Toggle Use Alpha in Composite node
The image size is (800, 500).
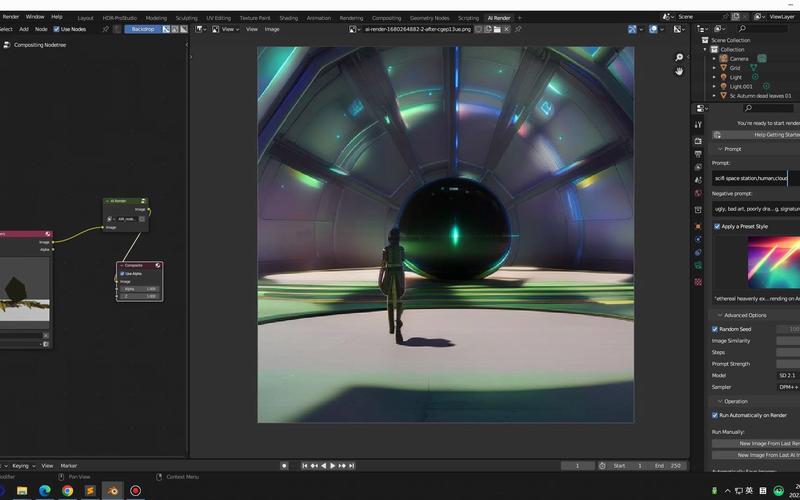[x=122, y=274]
